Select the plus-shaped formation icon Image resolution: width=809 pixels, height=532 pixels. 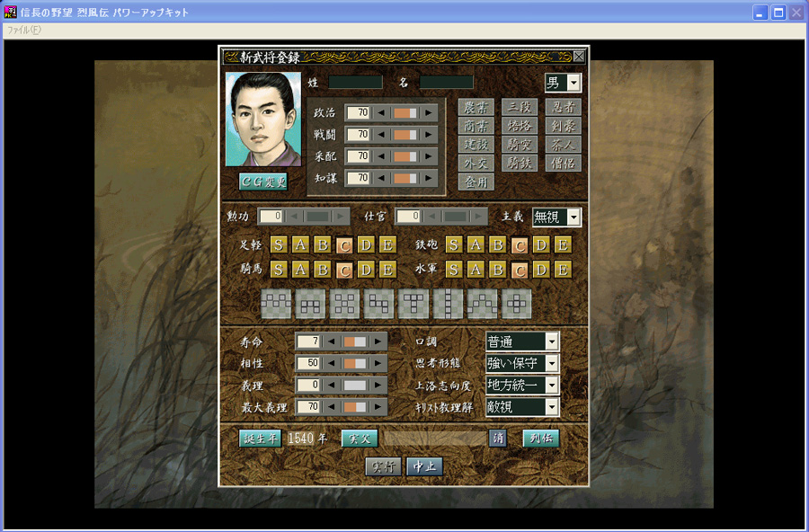(517, 304)
